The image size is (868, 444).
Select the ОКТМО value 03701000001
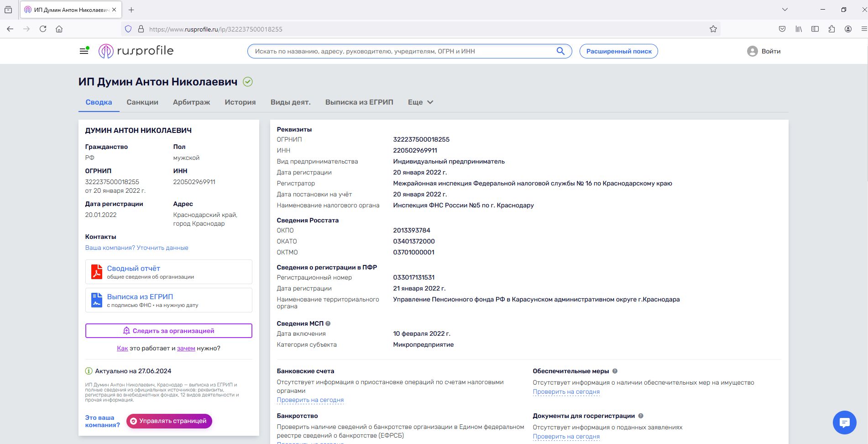pyautogui.click(x=414, y=252)
